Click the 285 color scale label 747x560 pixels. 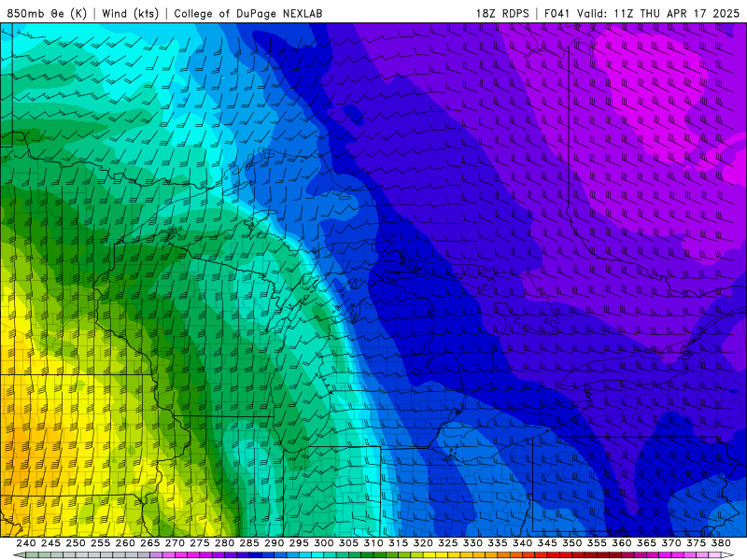249,543
